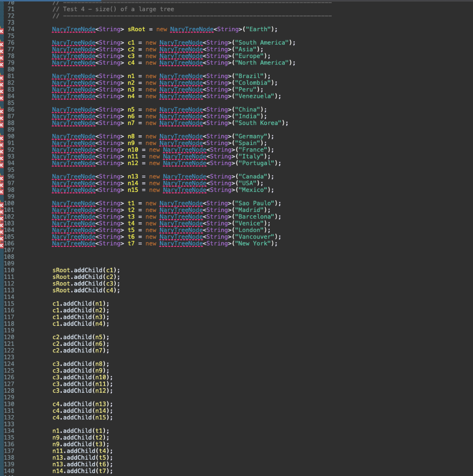Click the c1.addChild(n3); statement
This screenshot has width=473, height=476.
[81, 317]
